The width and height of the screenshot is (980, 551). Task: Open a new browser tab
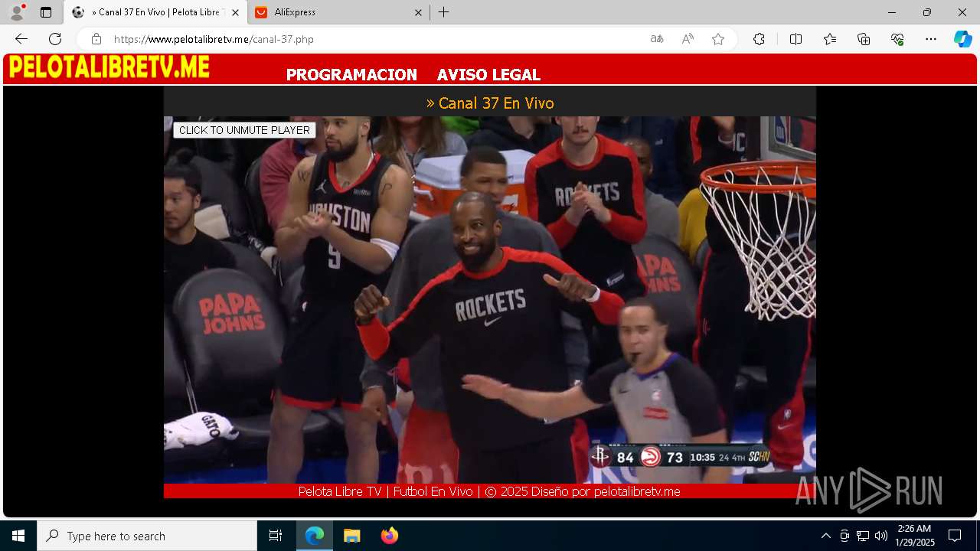point(444,12)
